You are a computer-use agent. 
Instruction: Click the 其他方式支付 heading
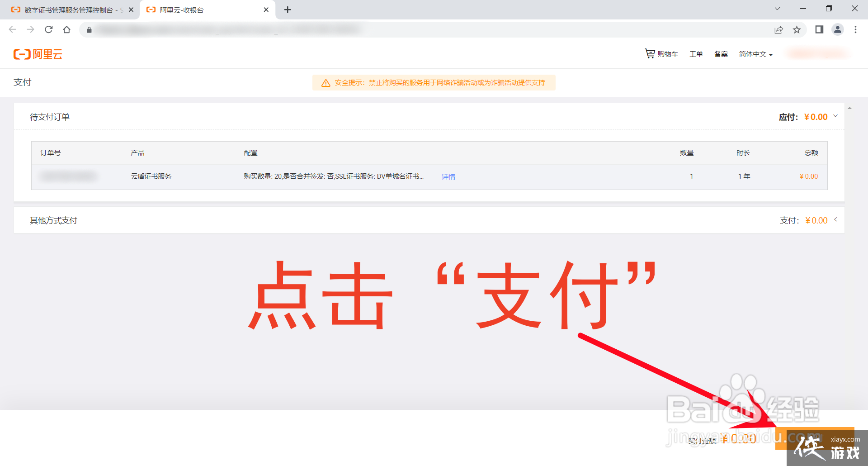(53, 220)
